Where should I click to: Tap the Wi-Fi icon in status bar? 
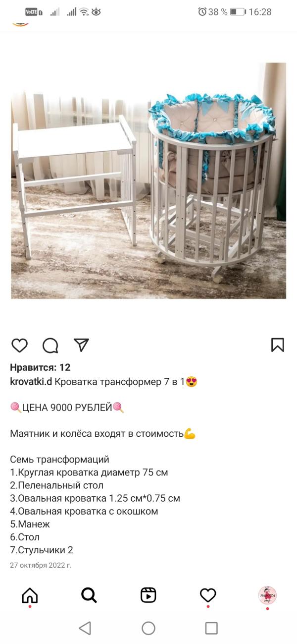click(x=84, y=12)
